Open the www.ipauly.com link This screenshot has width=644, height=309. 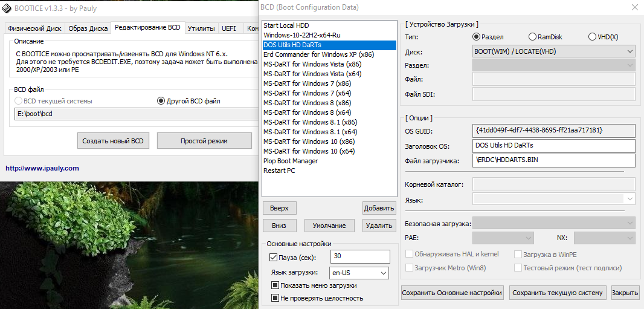click(x=42, y=168)
